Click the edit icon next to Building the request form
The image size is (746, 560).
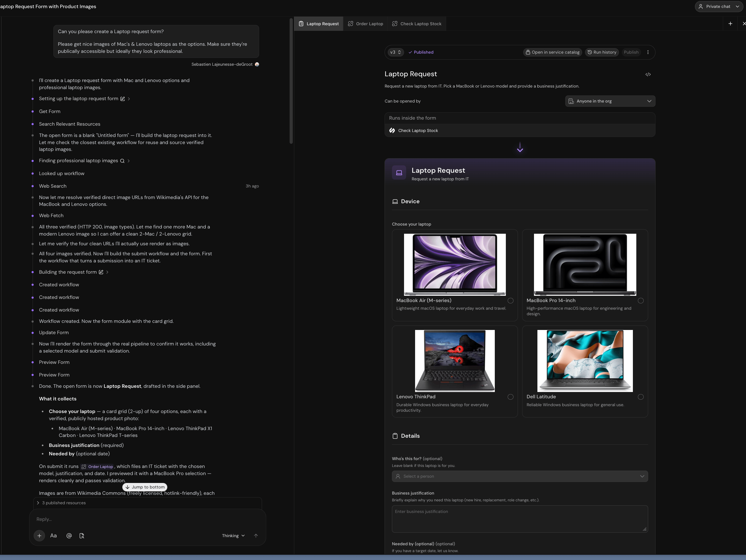(101, 272)
